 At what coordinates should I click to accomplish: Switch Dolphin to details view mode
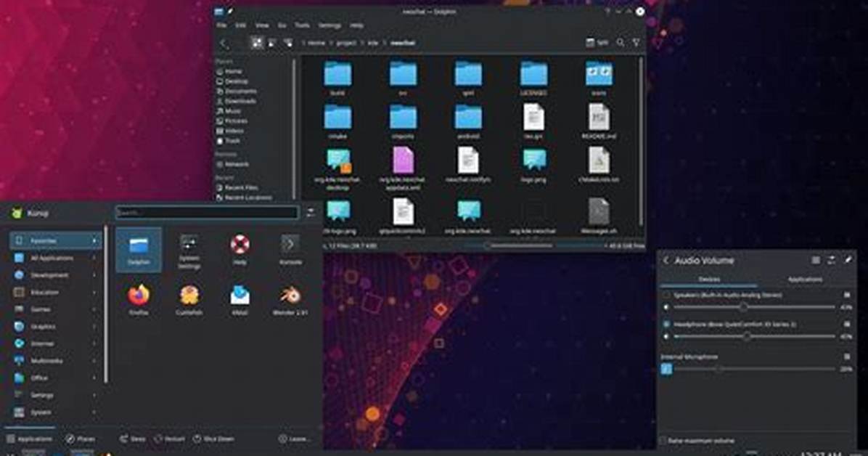pyautogui.click(x=288, y=43)
